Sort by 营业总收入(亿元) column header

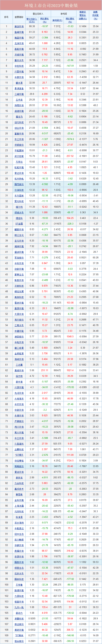pyautogui.click(x=32, y=20)
